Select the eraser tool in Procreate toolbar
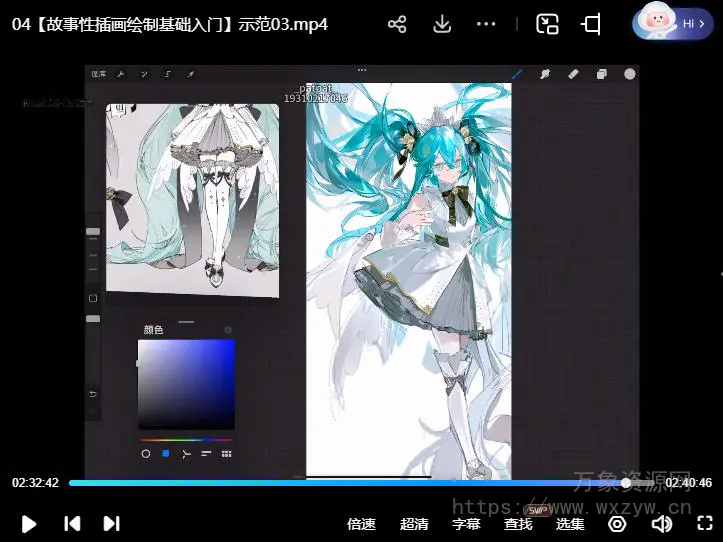The width and height of the screenshot is (723, 542). pyautogui.click(x=573, y=74)
